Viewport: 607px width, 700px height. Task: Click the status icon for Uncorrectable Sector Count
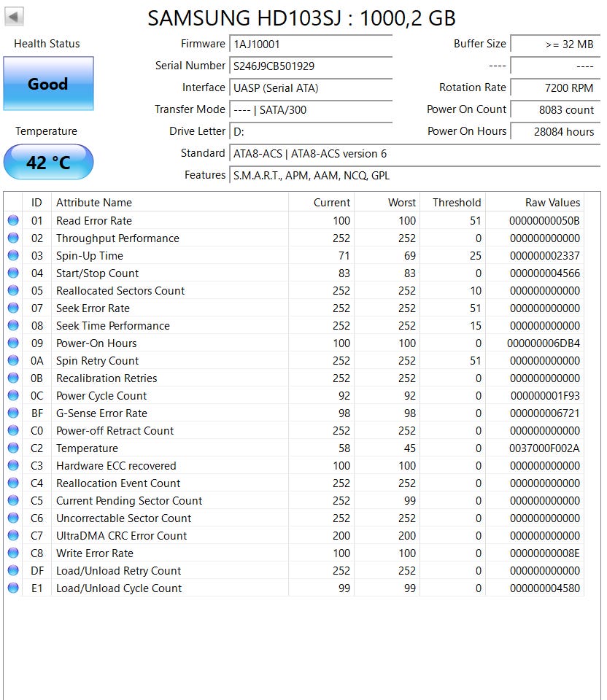[13, 518]
